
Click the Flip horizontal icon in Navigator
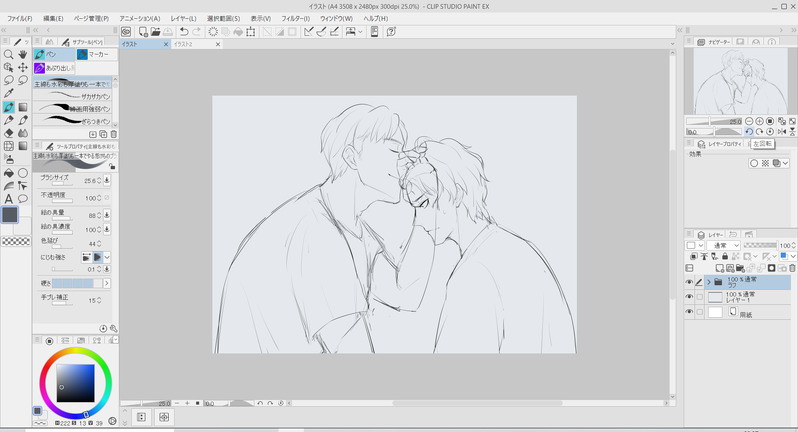[x=782, y=131]
